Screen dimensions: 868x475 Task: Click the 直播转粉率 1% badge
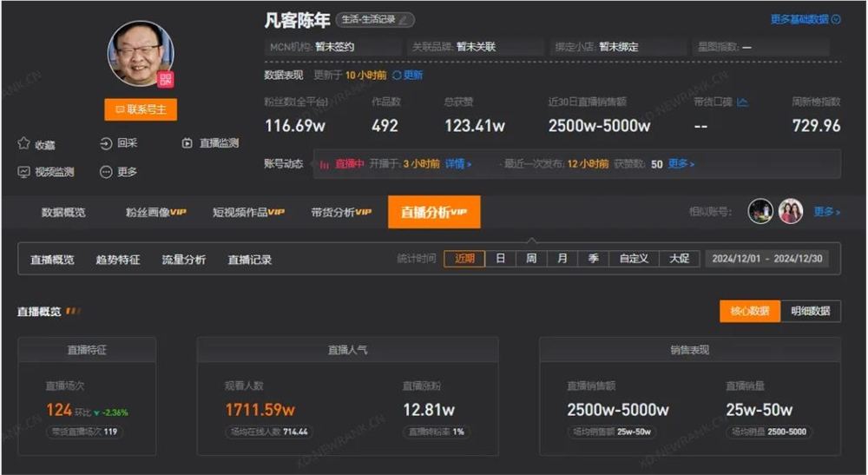pos(437,432)
